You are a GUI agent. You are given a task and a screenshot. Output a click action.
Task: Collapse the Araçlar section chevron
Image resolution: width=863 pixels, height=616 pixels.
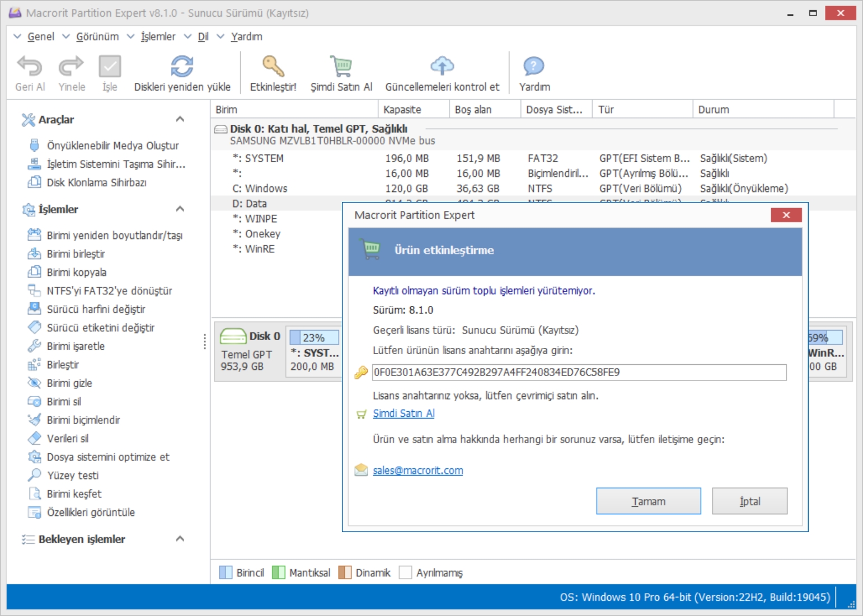[x=180, y=119]
